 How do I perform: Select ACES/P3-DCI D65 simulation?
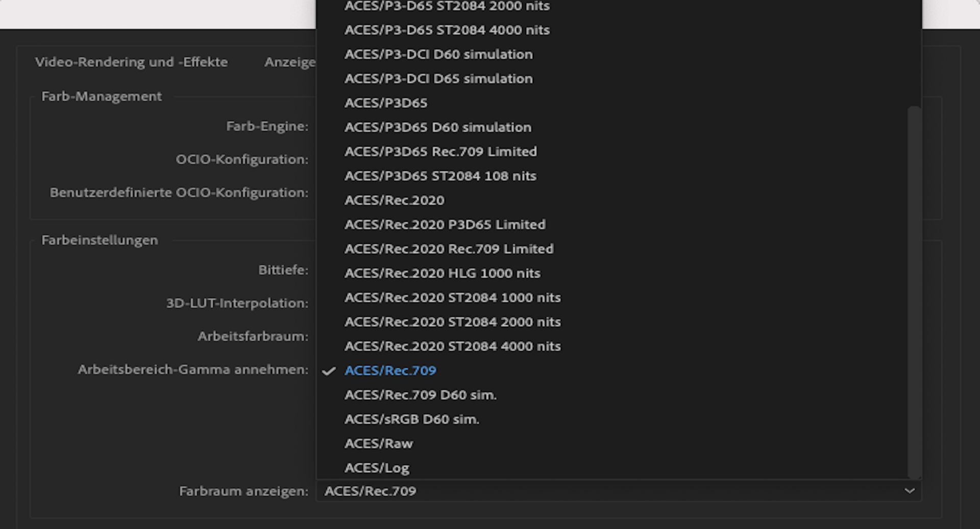click(x=439, y=79)
